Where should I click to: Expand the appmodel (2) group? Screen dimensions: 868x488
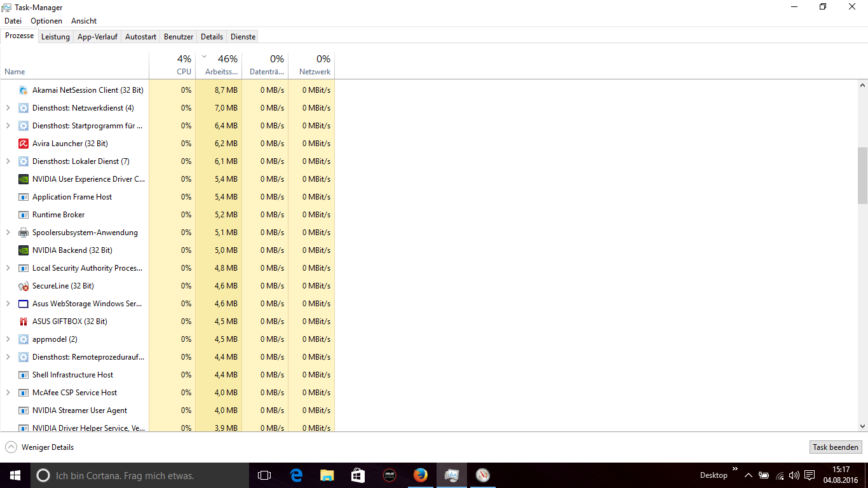click(x=8, y=339)
